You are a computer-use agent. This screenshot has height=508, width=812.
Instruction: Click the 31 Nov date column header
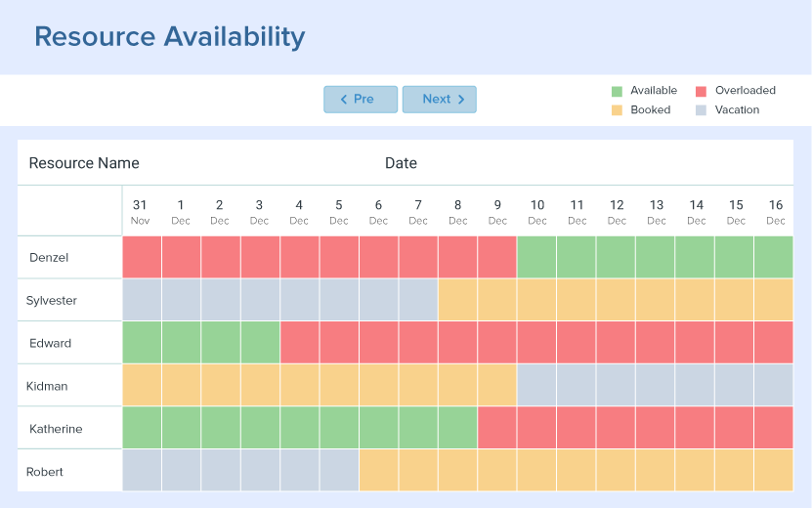pos(140,211)
